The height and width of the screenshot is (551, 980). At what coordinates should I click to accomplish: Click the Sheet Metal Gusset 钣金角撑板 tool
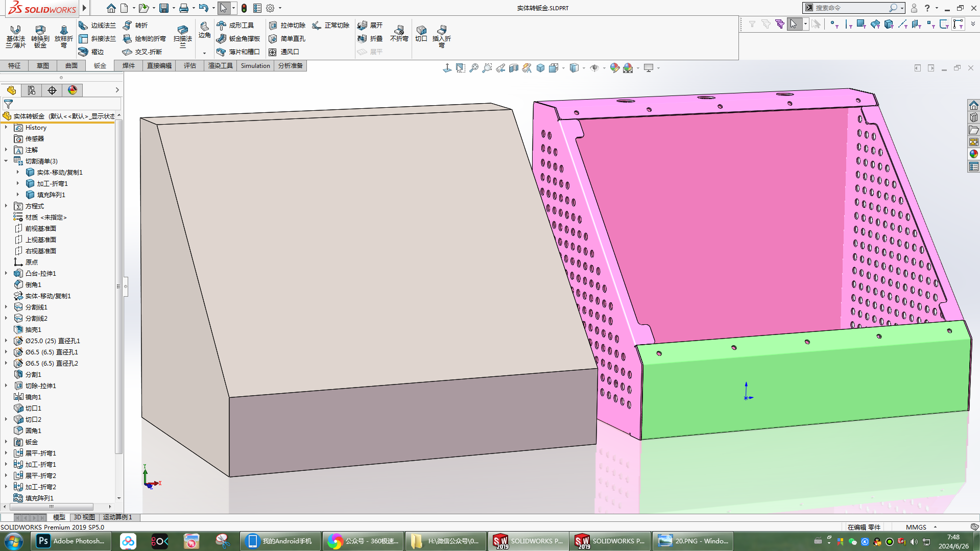click(x=238, y=38)
